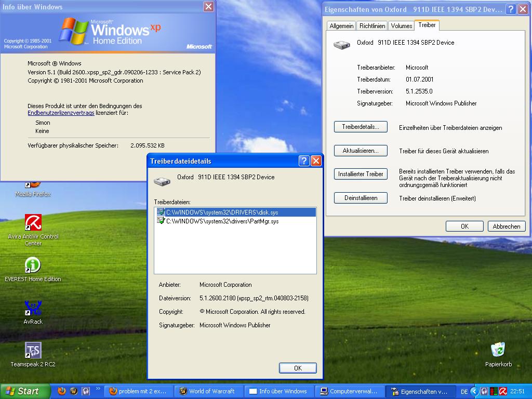
Task: Click OK in Treiberdateidetails dialog
Action: [x=298, y=368]
